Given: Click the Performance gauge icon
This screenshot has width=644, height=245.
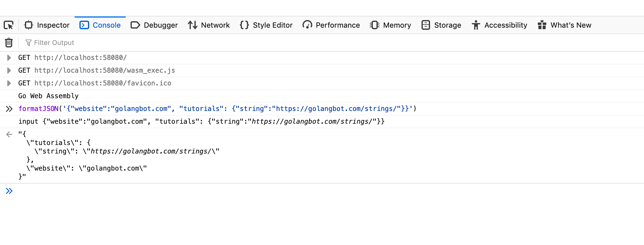Looking at the screenshot, I should tap(307, 25).
